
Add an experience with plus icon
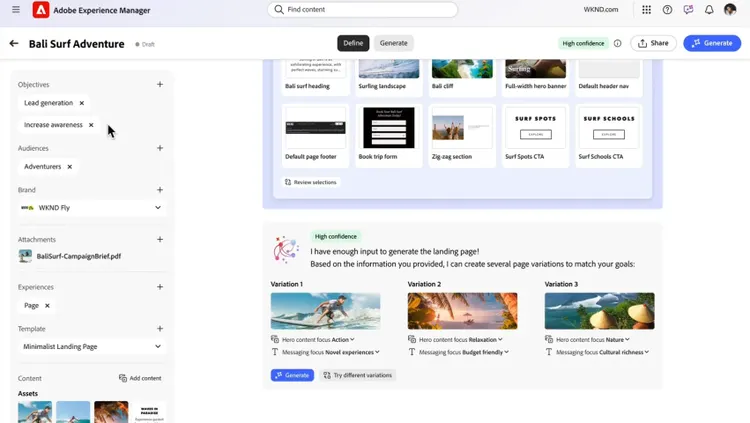coord(160,287)
